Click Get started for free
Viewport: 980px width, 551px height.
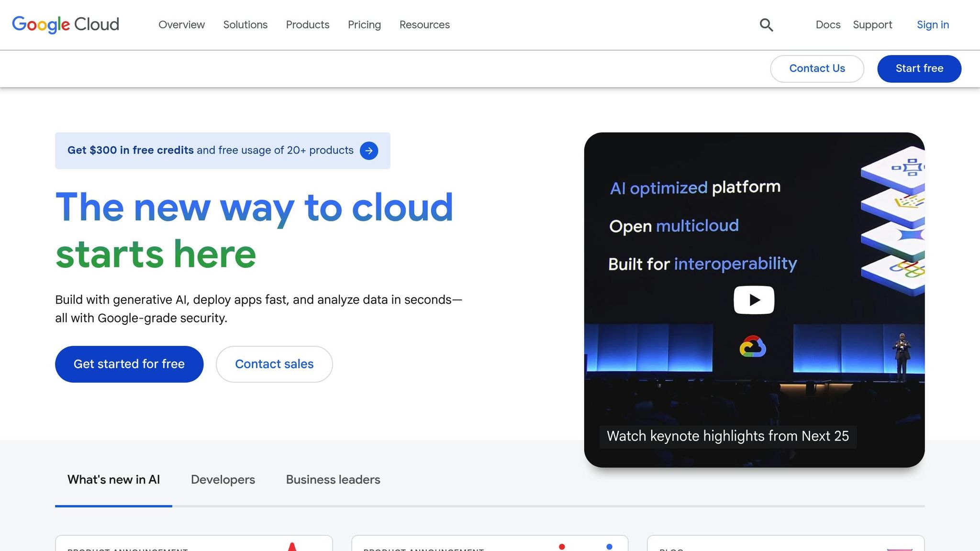point(129,364)
